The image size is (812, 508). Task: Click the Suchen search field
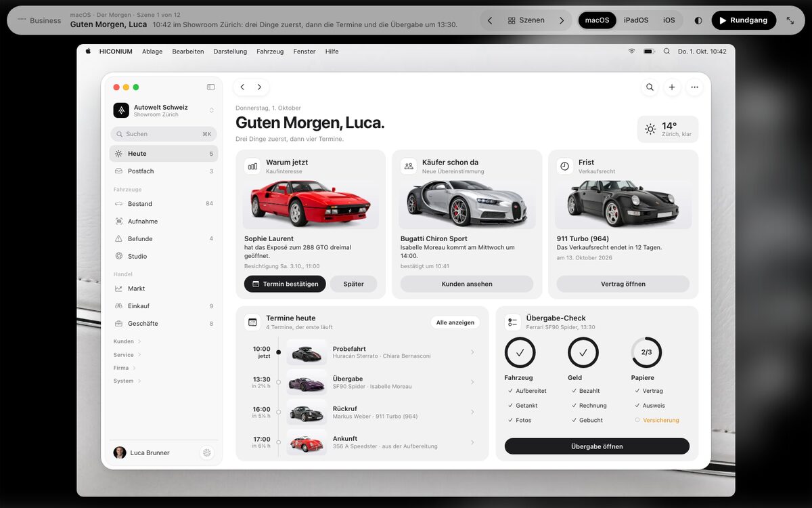pyautogui.click(x=164, y=134)
